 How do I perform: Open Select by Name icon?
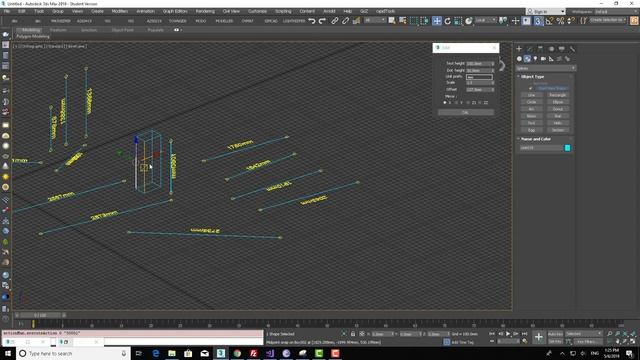click(402, 20)
